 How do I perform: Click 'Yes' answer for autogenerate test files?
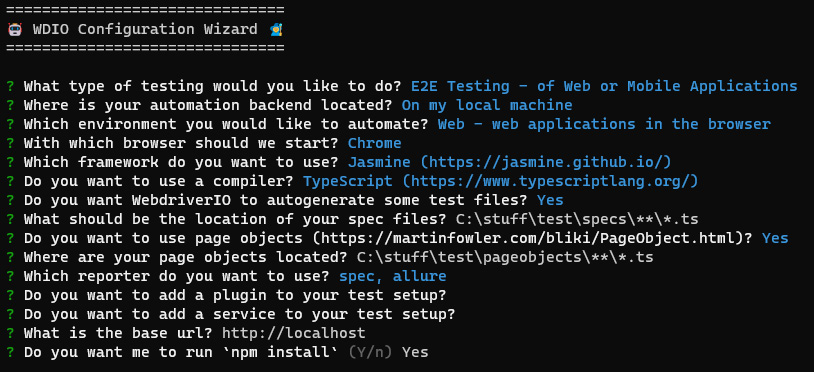click(550, 200)
